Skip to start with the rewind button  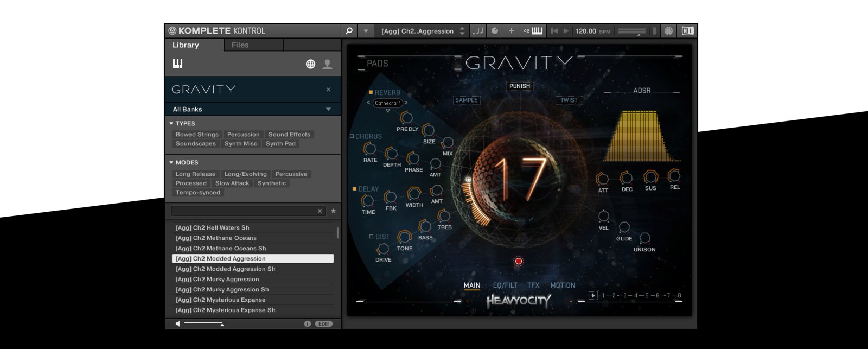(x=554, y=31)
